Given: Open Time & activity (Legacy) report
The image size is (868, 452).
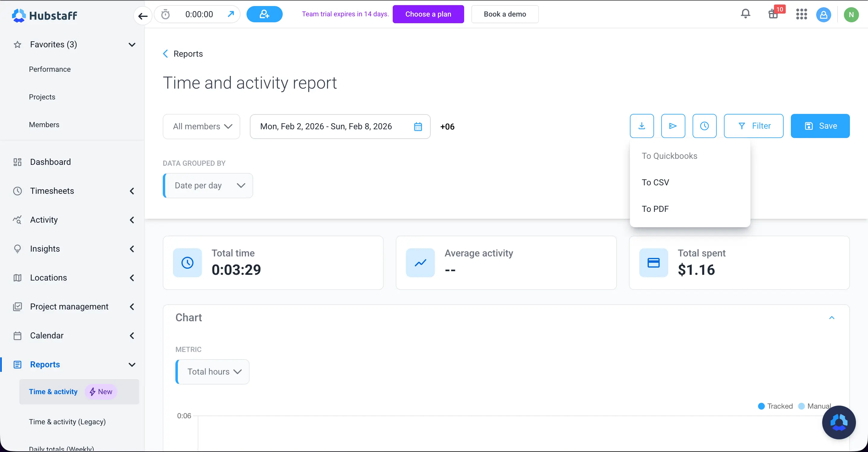Looking at the screenshot, I should 68,422.
